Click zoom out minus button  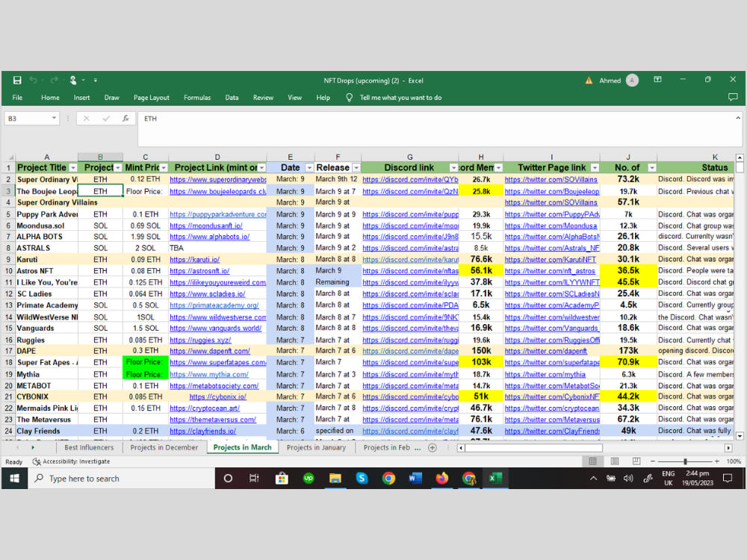tap(653, 461)
